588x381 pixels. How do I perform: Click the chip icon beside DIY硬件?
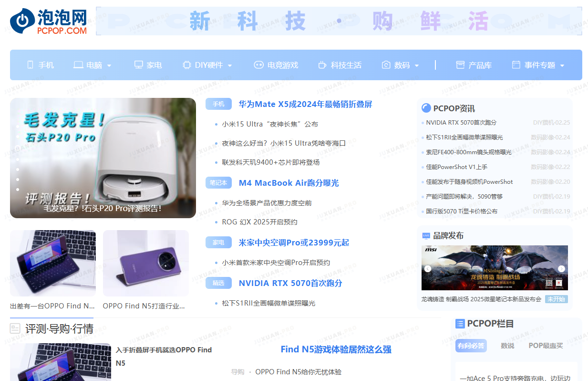coord(187,65)
